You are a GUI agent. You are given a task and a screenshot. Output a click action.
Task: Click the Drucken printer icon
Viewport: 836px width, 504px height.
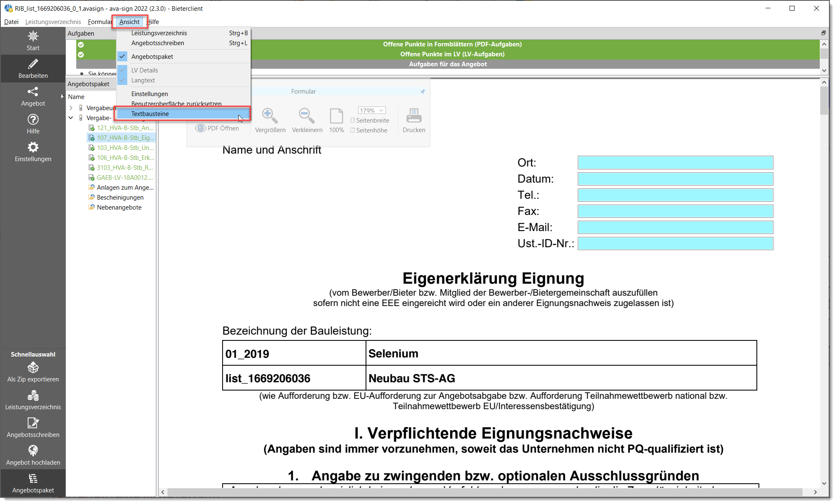(414, 116)
